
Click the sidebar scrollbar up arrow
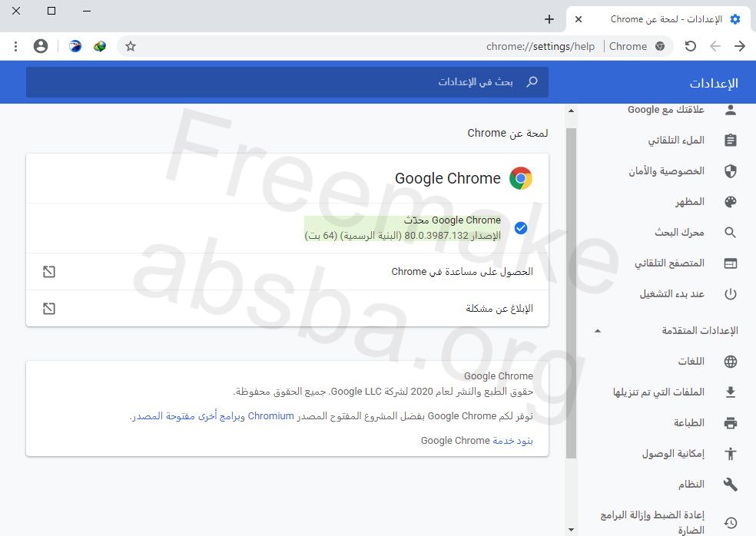point(572,111)
